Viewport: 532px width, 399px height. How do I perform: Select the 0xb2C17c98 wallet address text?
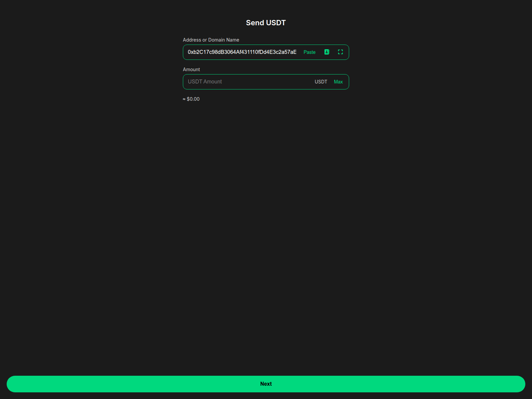(x=242, y=52)
